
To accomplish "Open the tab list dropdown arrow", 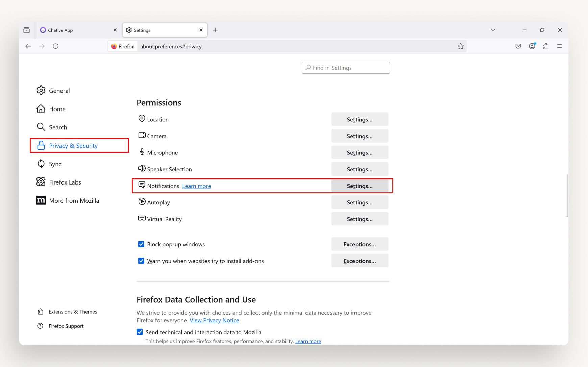I will 493,30.
